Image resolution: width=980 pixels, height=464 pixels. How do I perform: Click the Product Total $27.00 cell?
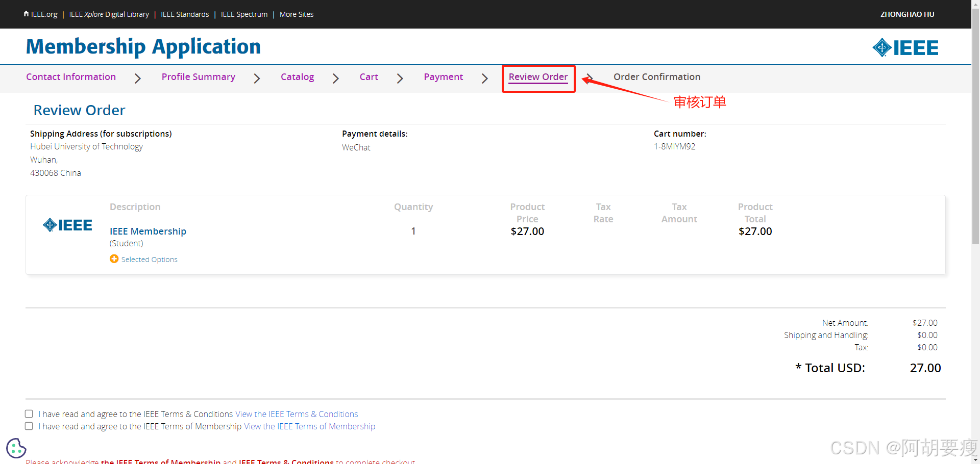pyautogui.click(x=755, y=231)
